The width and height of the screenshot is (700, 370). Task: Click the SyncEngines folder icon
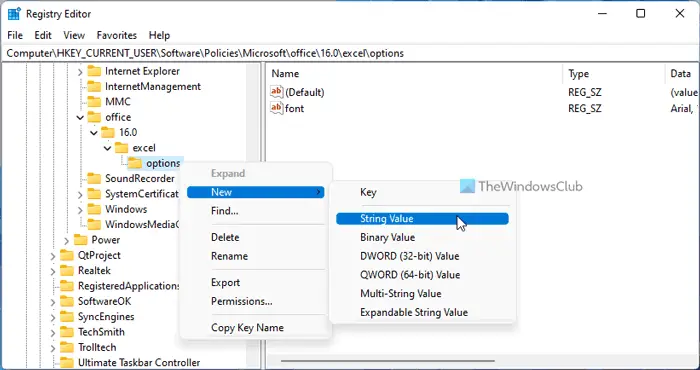[67, 316]
